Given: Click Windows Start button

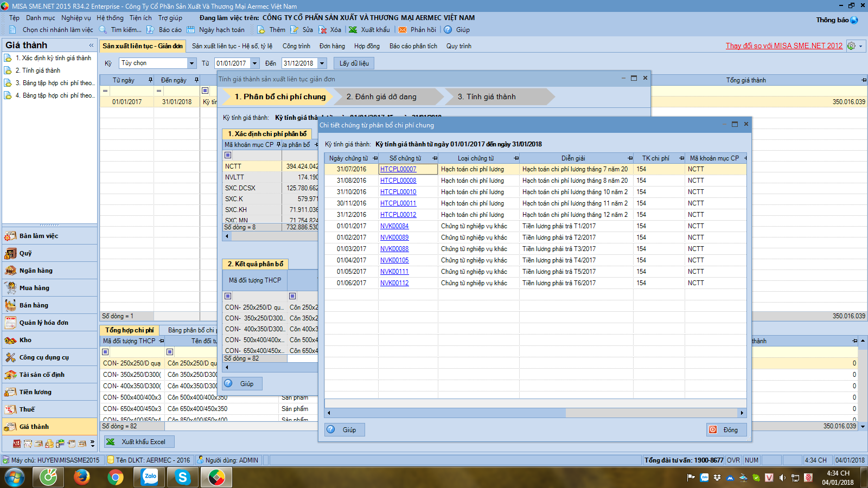Looking at the screenshot, I should point(15,478).
